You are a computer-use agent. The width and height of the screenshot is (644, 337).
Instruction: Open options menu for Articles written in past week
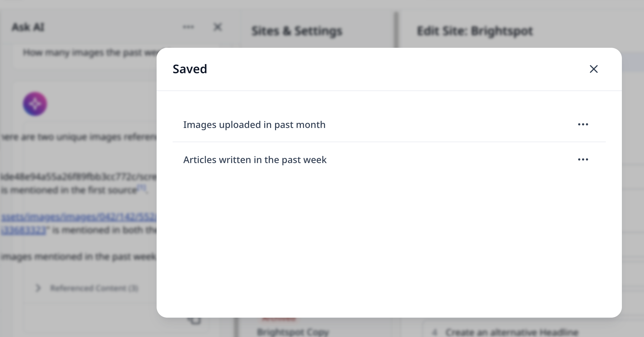coord(583,159)
